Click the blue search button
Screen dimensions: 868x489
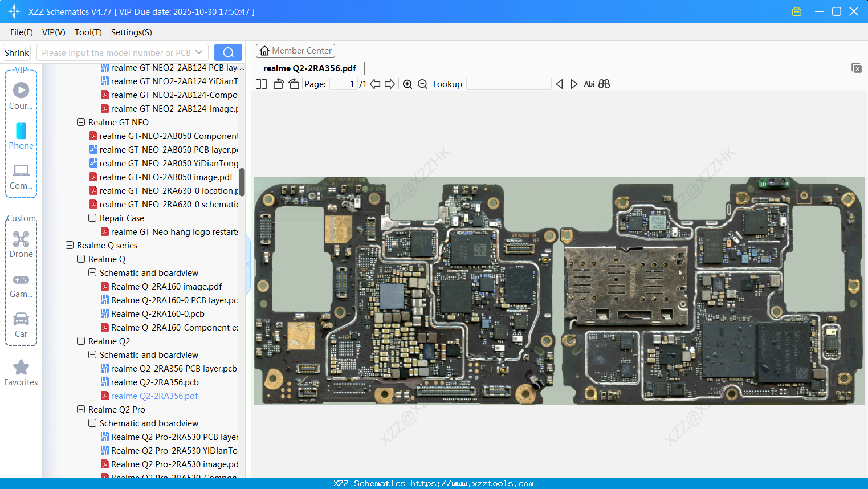(228, 52)
